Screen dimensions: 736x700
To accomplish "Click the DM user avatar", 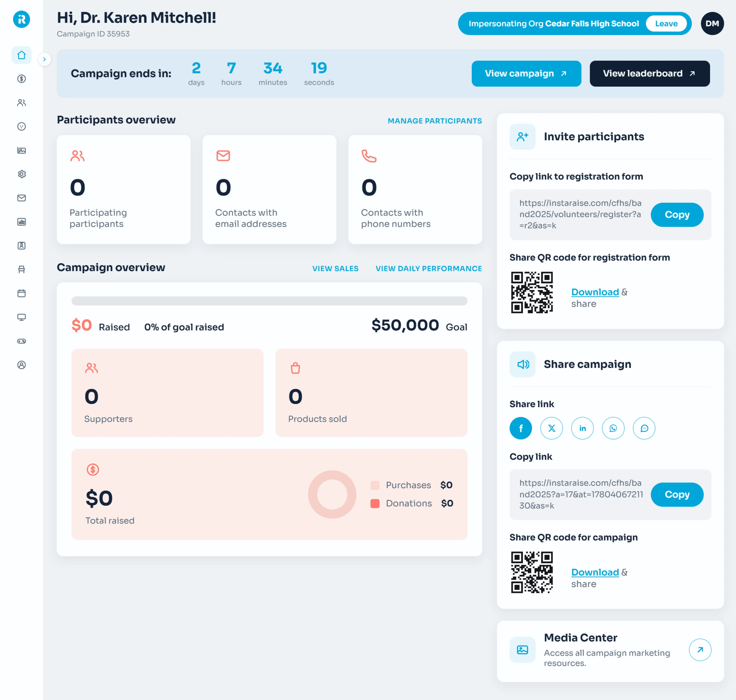I will (x=712, y=23).
